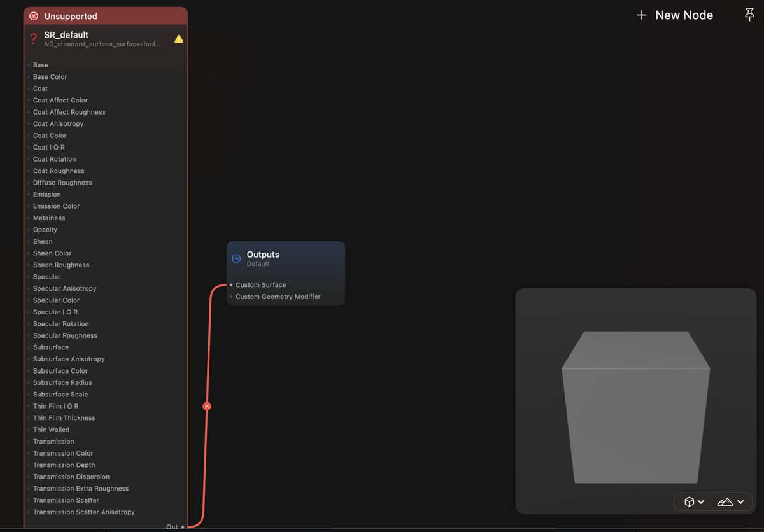Click the Out port of SR_default
This screenshot has height=532, width=764.
(183, 527)
